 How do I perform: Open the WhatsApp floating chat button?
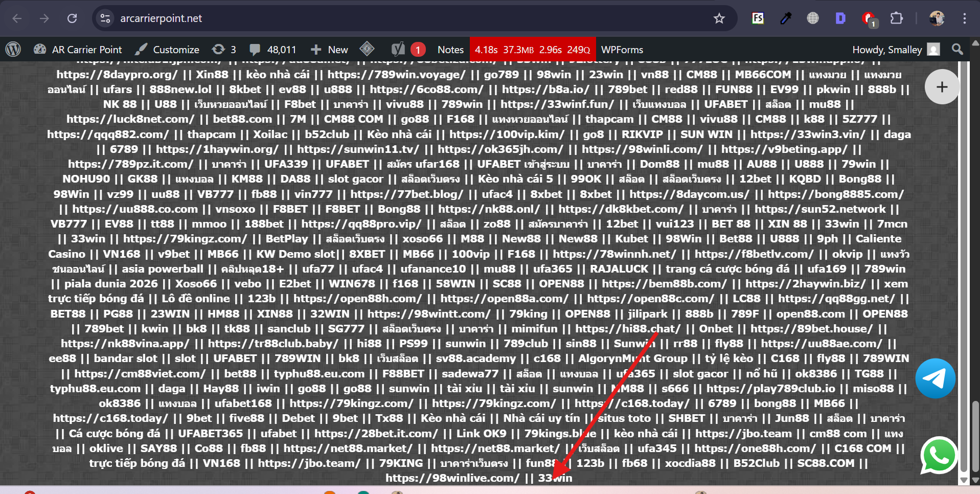939,455
